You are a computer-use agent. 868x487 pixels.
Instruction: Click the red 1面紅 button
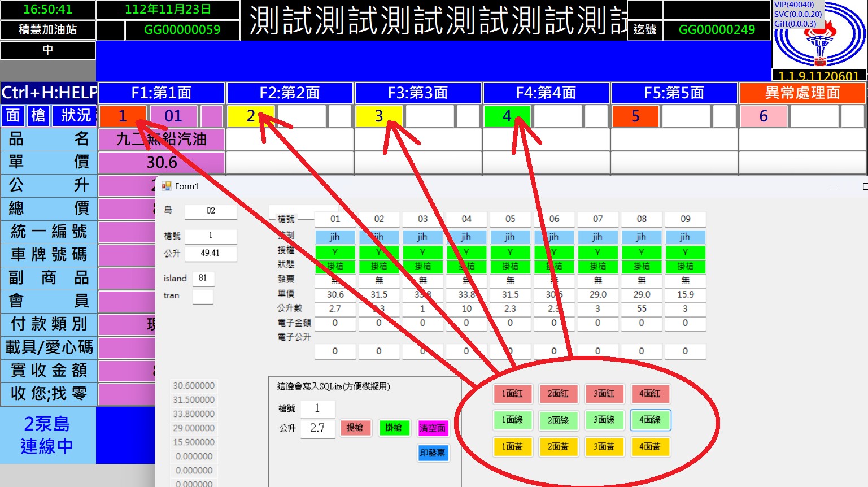(512, 393)
